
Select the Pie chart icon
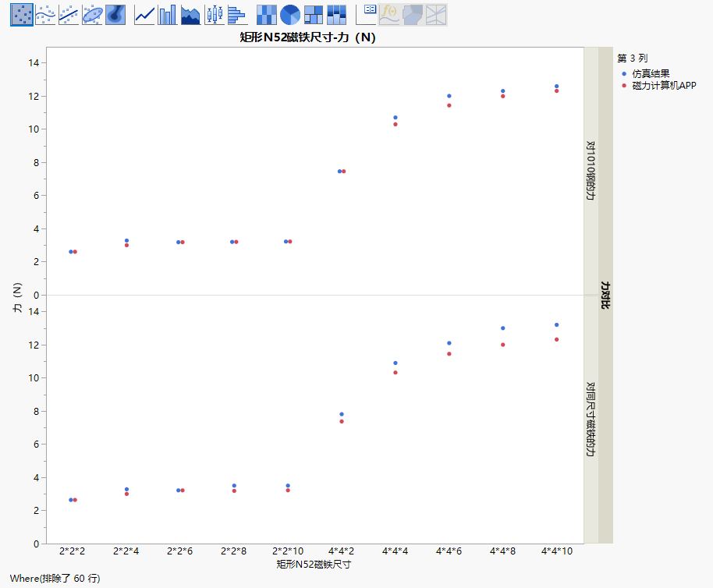pyautogui.click(x=290, y=14)
